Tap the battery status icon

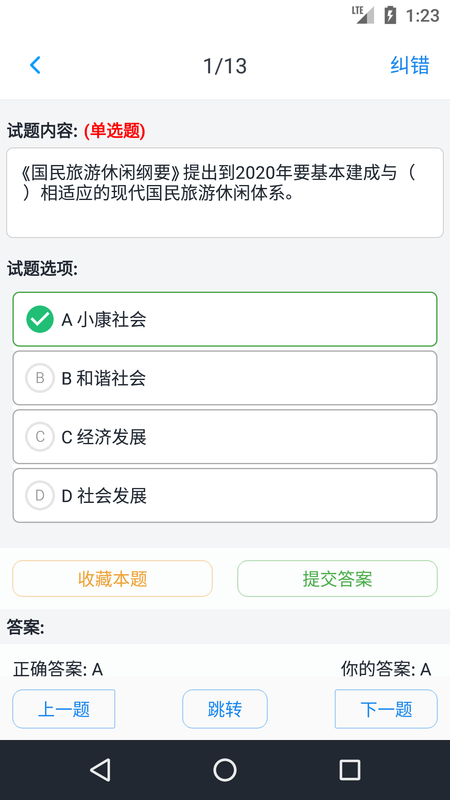(390, 15)
